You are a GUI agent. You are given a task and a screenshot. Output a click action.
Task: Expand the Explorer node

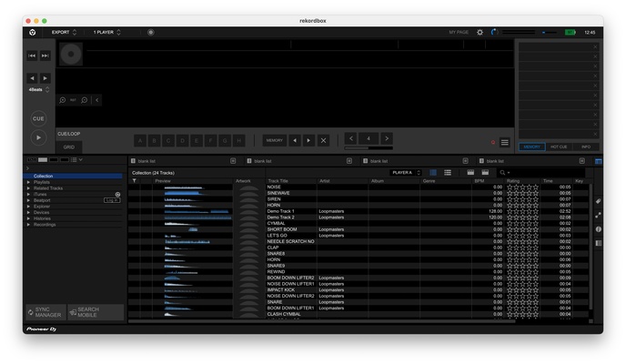pyautogui.click(x=28, y=207)
